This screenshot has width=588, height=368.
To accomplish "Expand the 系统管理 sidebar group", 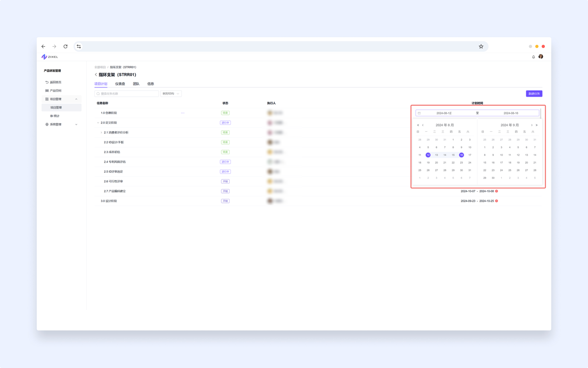I will [76, 124].
